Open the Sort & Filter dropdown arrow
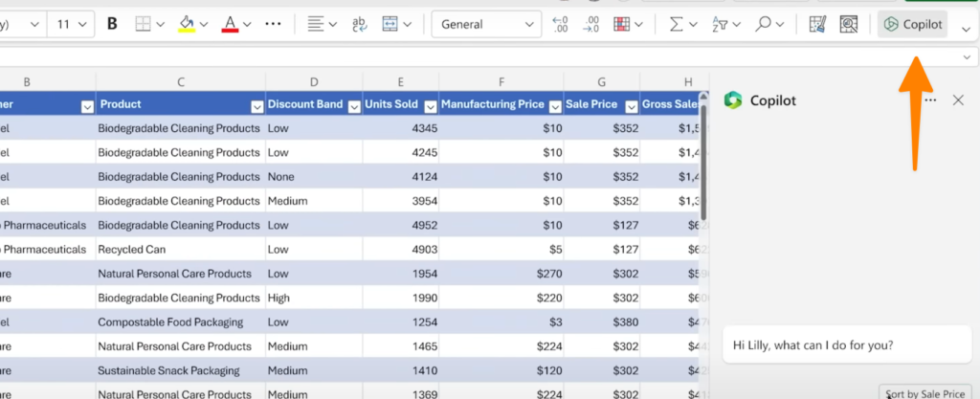This screenshot has width=980, height=399. click(736, 24)
